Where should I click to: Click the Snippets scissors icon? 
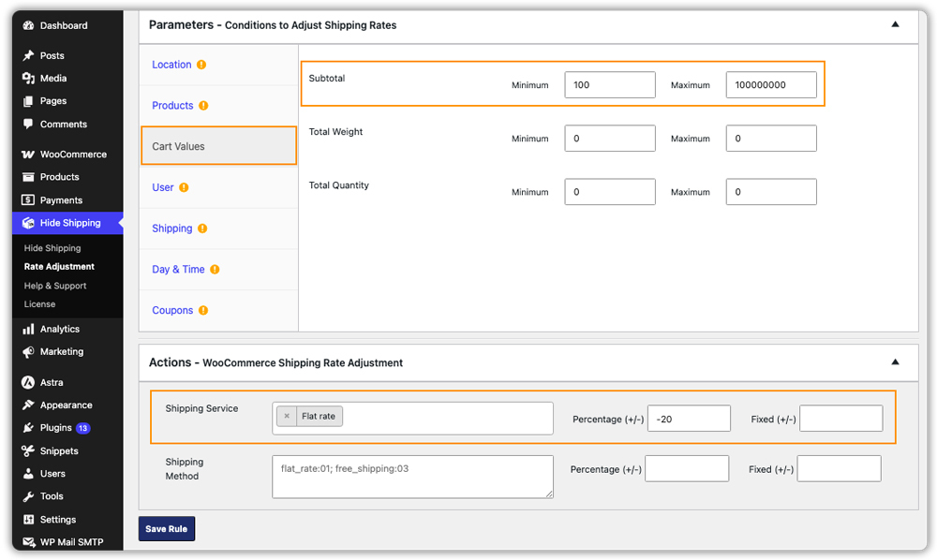(x=28, y=450)
